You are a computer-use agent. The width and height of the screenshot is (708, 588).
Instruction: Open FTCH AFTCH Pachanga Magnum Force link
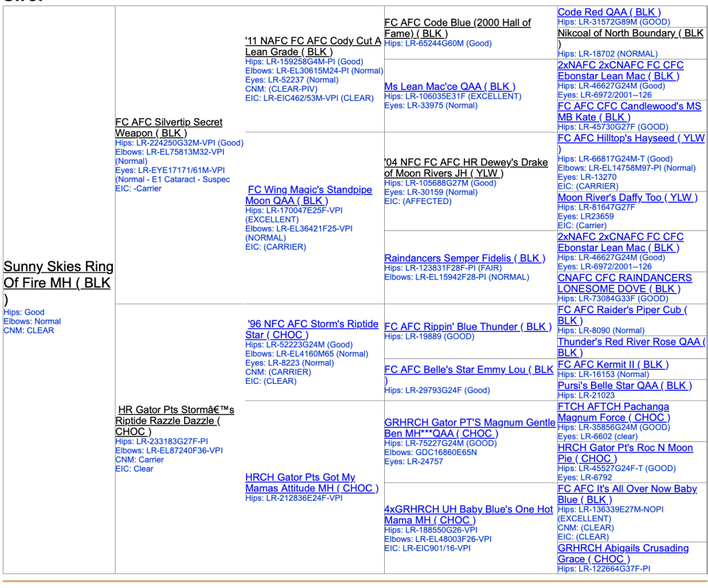[x=613, y=407]
